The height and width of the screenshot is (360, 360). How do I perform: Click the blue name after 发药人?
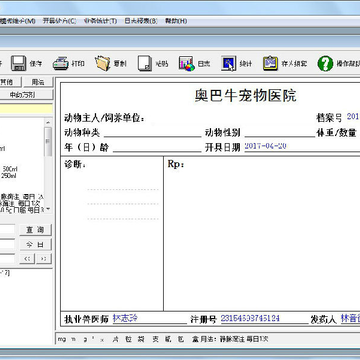350,318
